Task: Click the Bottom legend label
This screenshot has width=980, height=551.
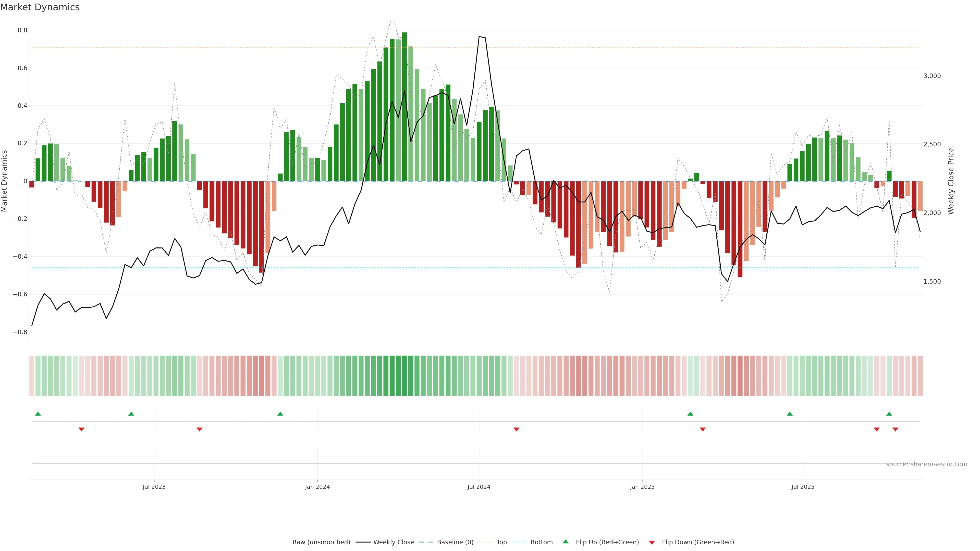Action: 541,542
